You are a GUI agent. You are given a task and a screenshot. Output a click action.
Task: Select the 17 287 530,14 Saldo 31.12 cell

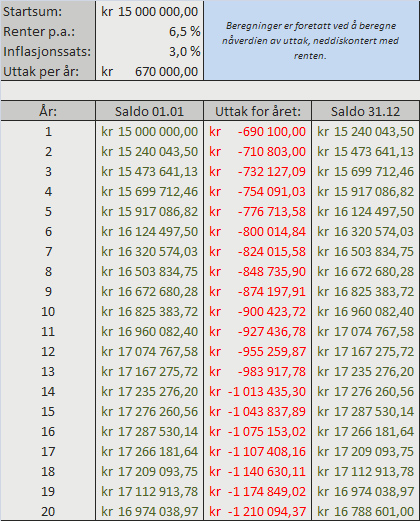pyautogui.click(x=365, y=411)
